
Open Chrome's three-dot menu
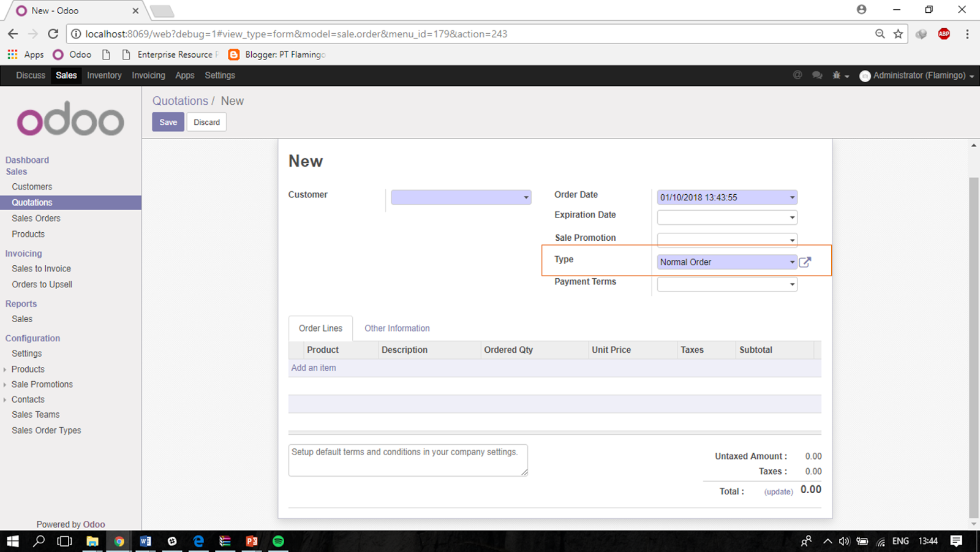tap(967, 34)
